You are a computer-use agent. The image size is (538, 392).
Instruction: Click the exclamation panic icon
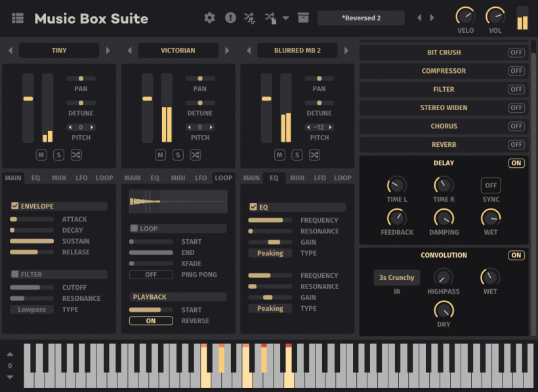pos(230,18)
